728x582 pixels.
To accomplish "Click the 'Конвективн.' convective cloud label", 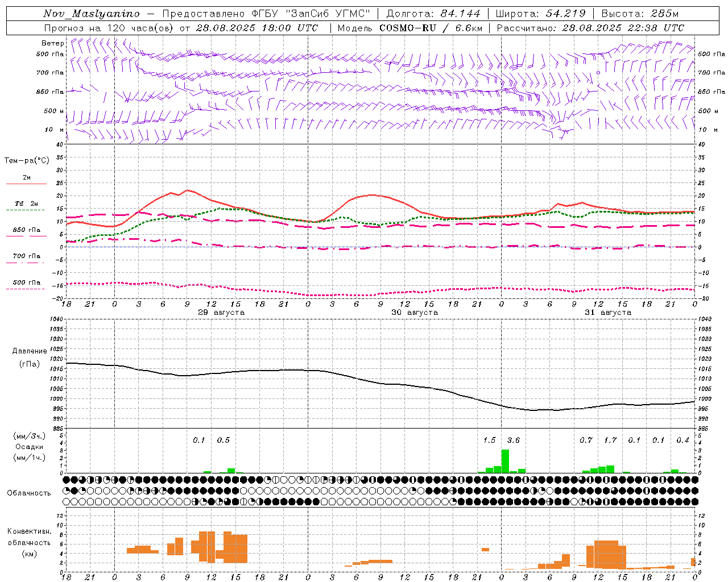I will pyautogui.click(x=29, y=531).
